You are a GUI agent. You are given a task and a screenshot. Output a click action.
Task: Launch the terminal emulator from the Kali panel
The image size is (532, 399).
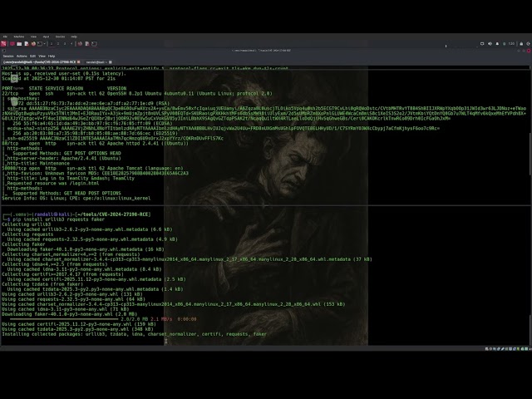point(40,44)
